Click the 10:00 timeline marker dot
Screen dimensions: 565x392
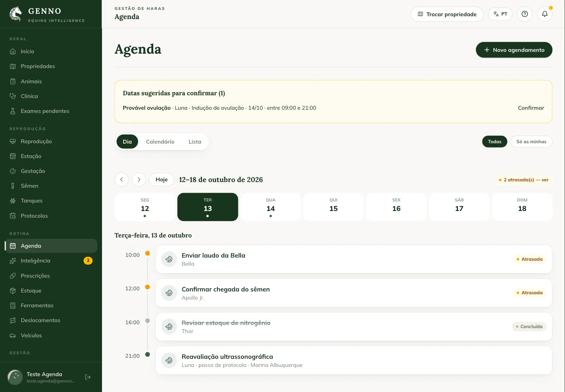(148, 253)
